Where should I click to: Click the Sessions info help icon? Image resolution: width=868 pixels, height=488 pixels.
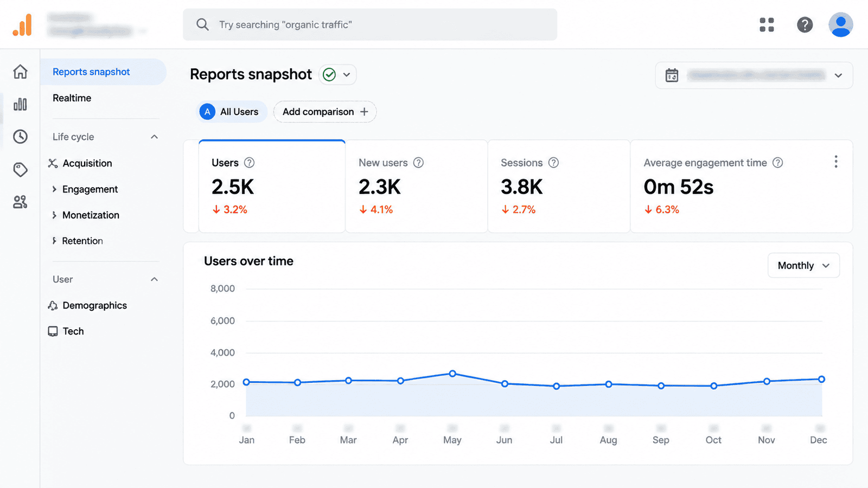[x=553, y=163]
